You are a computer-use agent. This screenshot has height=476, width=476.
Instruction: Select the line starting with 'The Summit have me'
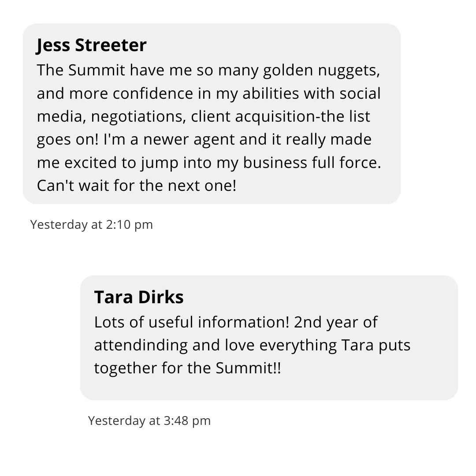pyautogui.click(x=208, y=71)
